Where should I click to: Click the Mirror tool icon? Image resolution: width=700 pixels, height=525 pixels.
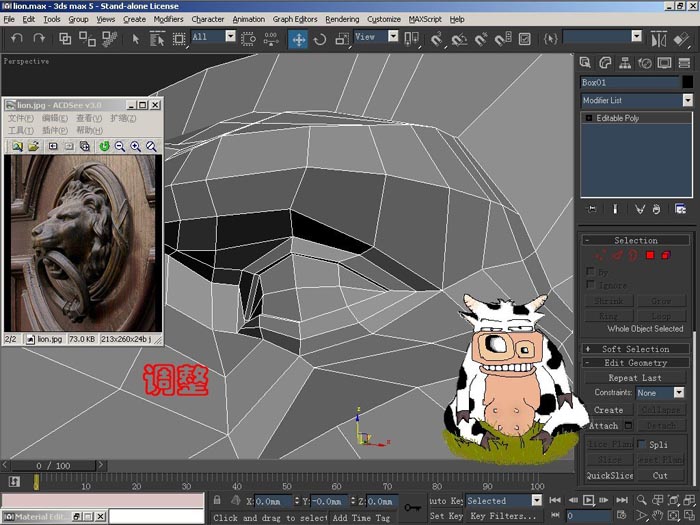tap(658, 39)
